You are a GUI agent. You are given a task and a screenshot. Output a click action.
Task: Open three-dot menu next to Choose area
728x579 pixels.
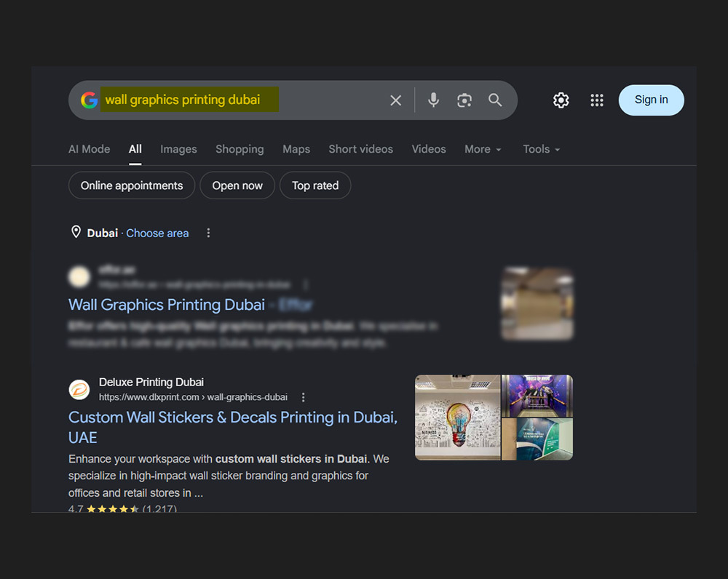[208, 233]
